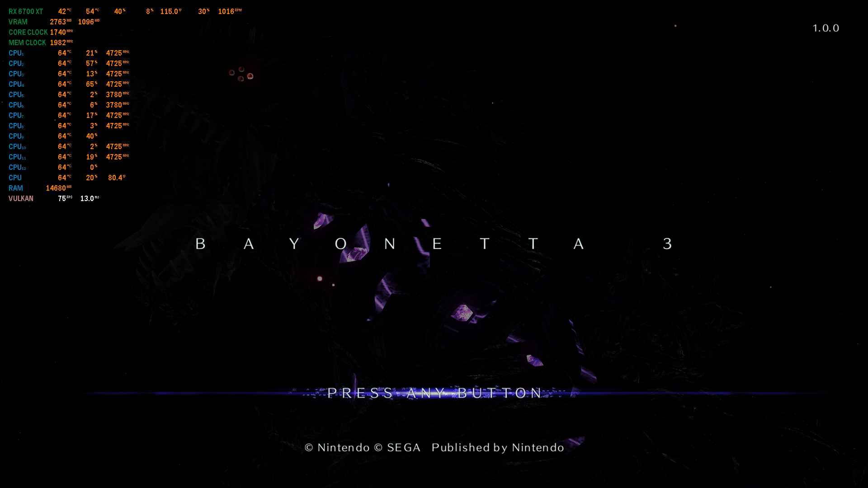The image size is (868, 488).
Task: Click the letter B in BAYONETTA title
Action: pos(200,244)
